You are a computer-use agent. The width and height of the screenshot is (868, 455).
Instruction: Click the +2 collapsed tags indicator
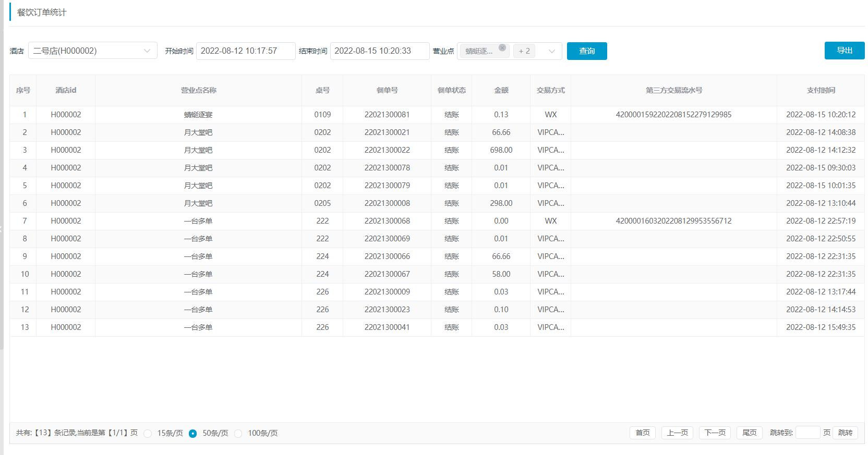click(x=524, y=51)
